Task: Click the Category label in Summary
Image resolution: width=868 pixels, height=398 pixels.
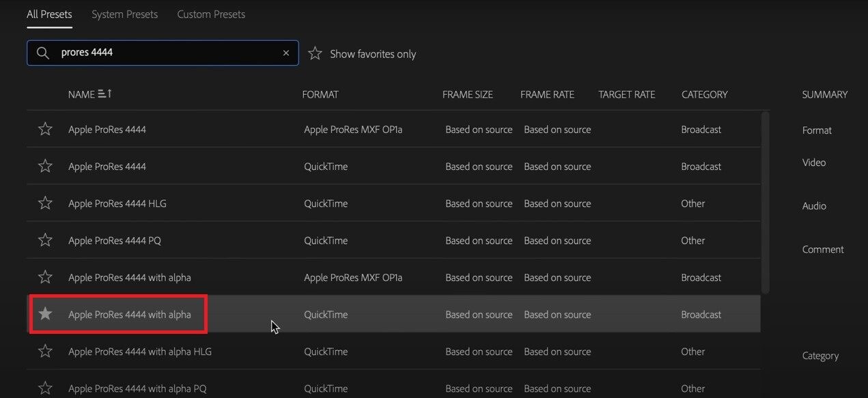Action: coord(820,356)
